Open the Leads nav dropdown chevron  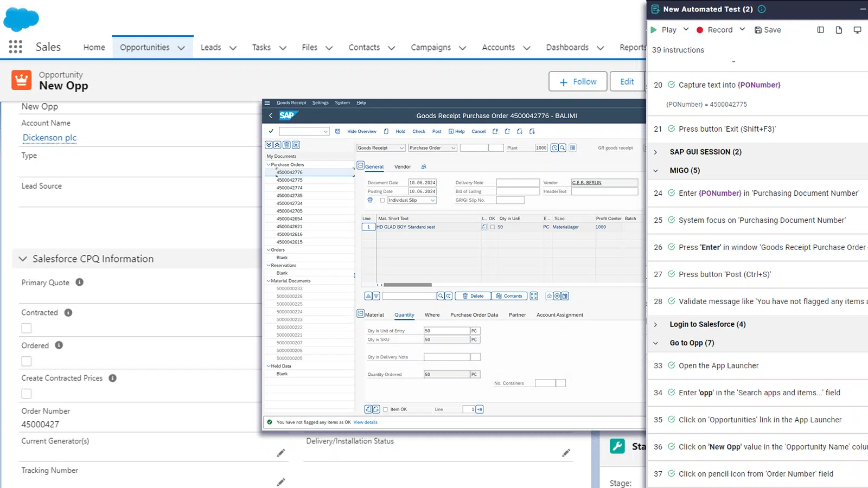(x=233, y=48)
